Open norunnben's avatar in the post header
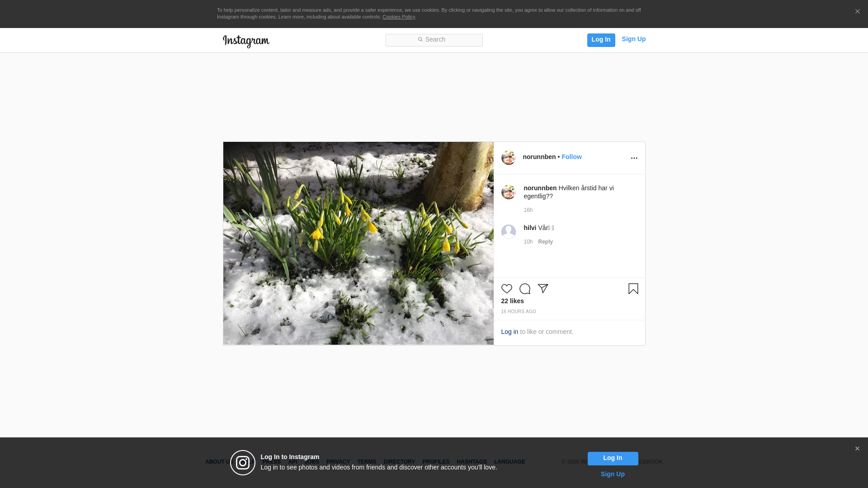The height and width of the screenshot is (488, 868). [x=508, y=158]
